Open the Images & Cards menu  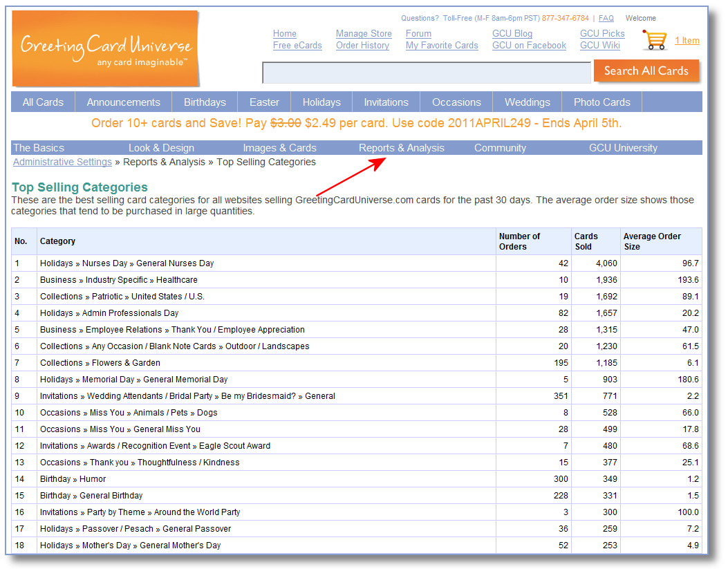point(280,147)
